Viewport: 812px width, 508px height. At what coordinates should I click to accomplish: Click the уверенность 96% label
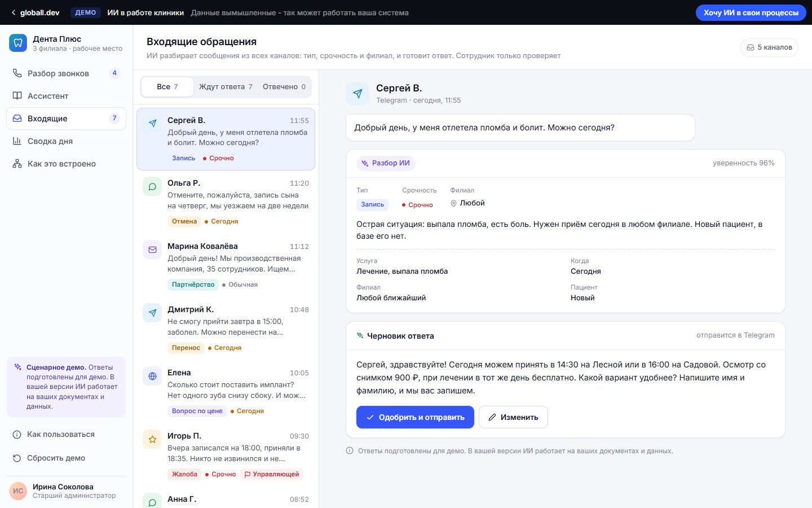coord(743,163)
